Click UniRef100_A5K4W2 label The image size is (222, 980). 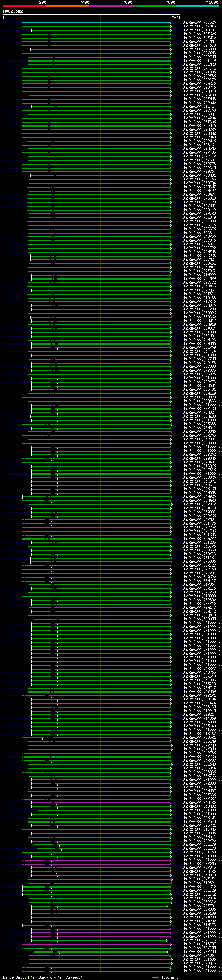pos(199,818)
